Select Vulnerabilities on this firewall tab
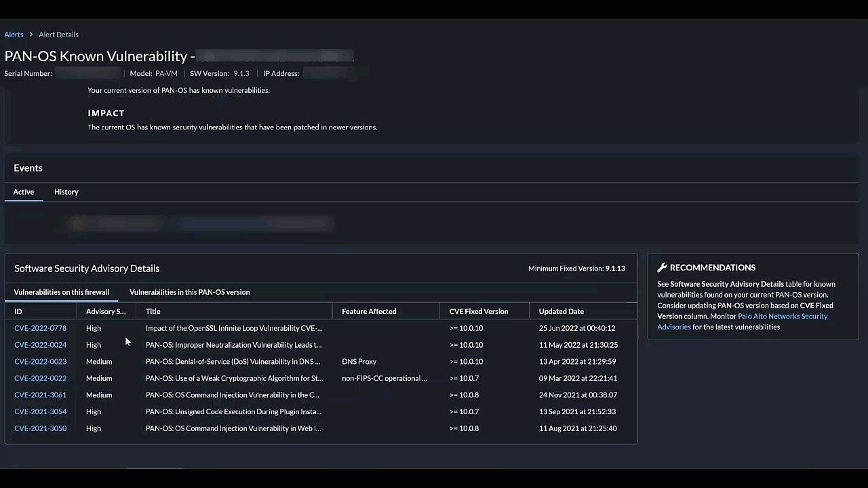 click(62, 292)
